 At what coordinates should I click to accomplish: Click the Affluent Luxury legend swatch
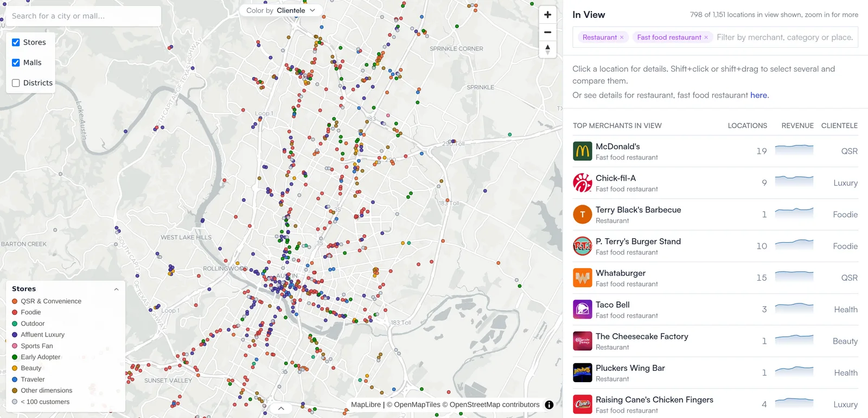click(15, 335)
